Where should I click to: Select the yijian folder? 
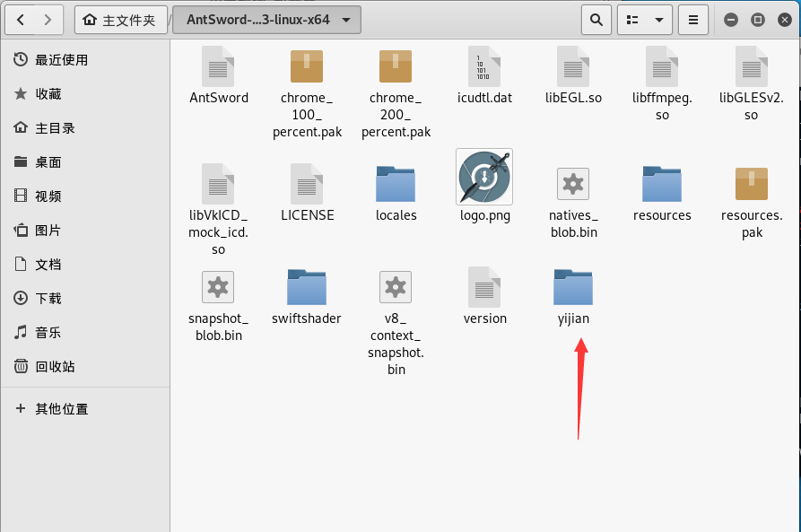(x=573, y=296)
